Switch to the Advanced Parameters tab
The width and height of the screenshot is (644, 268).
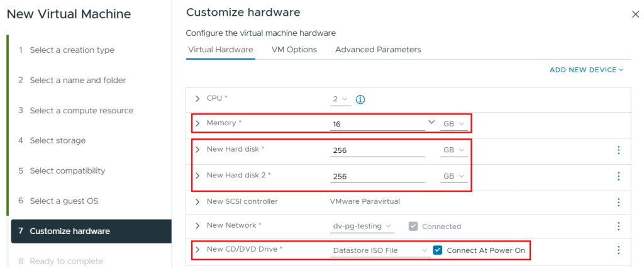378,50
